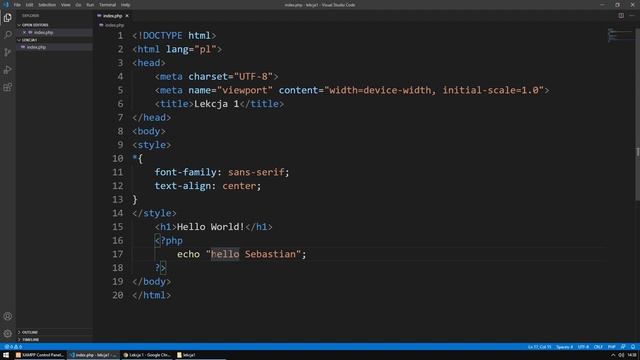
Task: Switch to Lekcja 1 Google Chrome taskbar item
Action: point(147,355)
